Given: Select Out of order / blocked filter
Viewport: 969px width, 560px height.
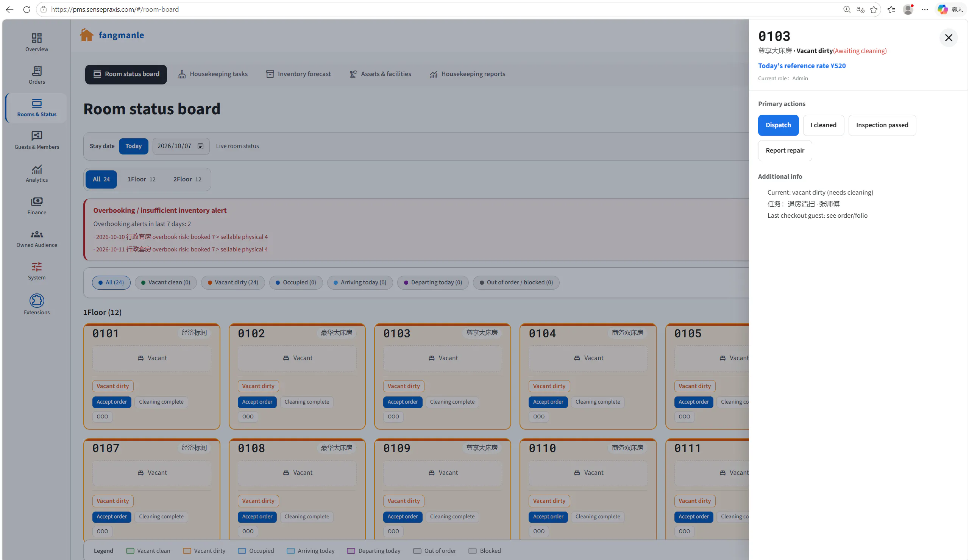Looking at the screenshot, I should 516,282.
